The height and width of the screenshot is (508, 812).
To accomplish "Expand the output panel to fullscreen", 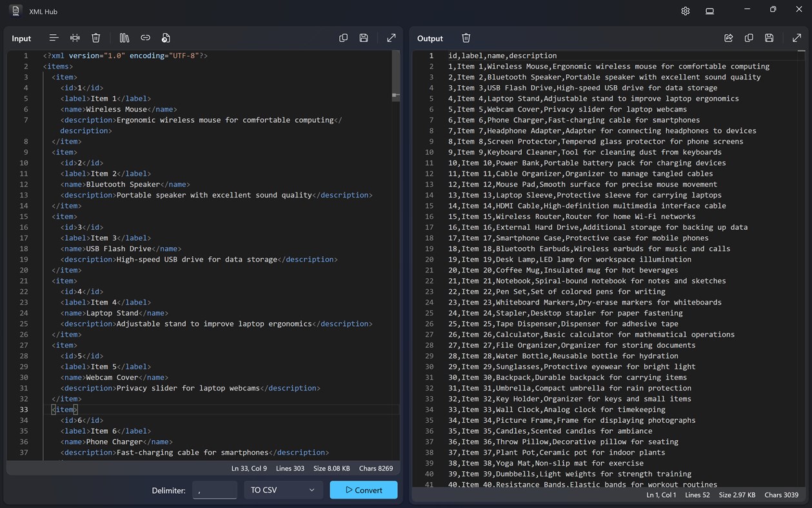I will (x=797, y=38).
